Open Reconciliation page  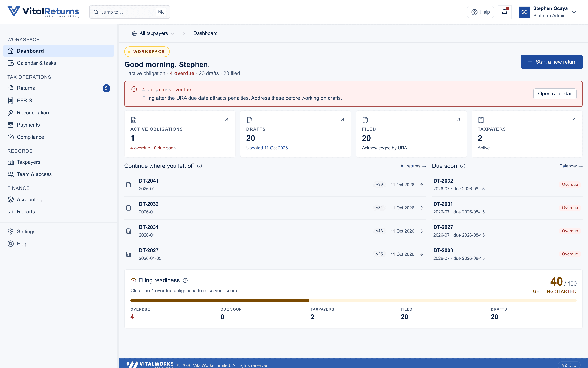[59, 113]
